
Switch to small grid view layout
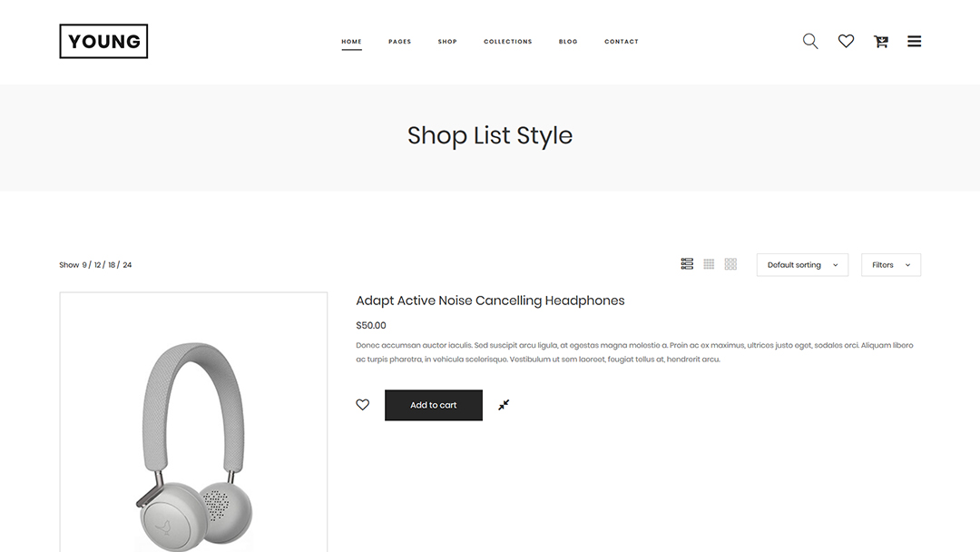coord(709,264)
